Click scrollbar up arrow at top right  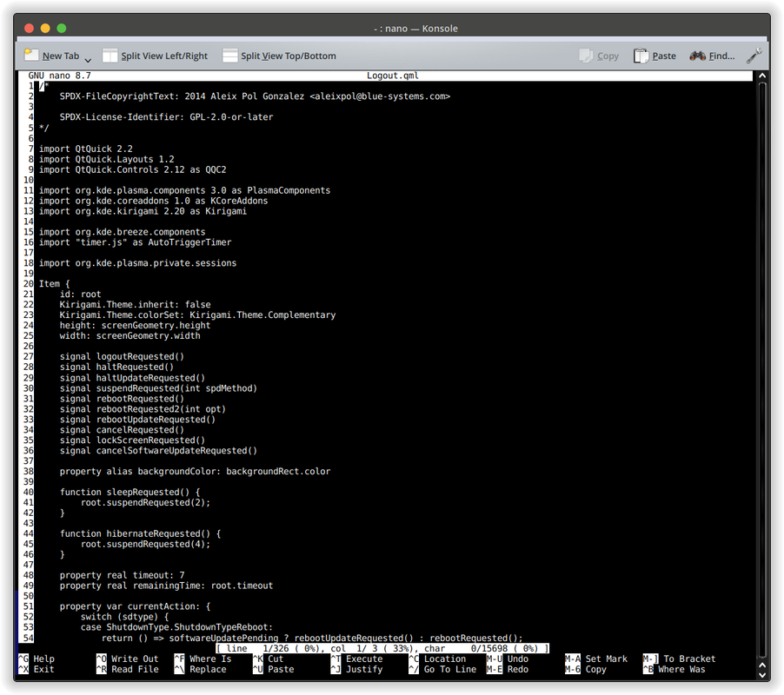762,76
